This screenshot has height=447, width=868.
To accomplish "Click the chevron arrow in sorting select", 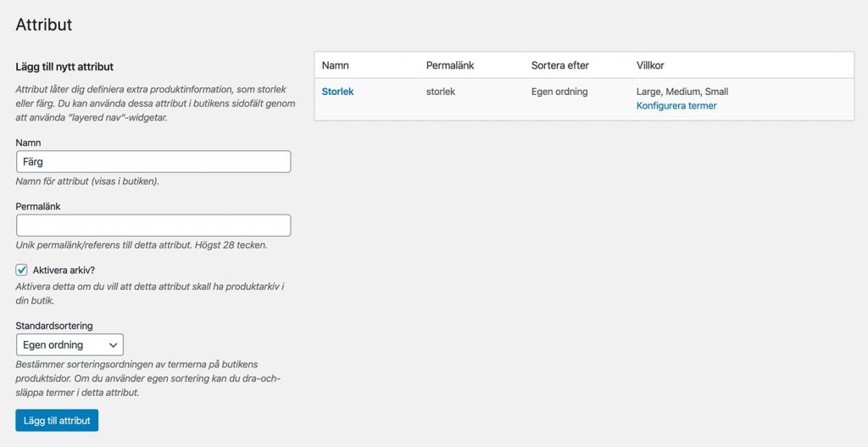I will point(113,345).
